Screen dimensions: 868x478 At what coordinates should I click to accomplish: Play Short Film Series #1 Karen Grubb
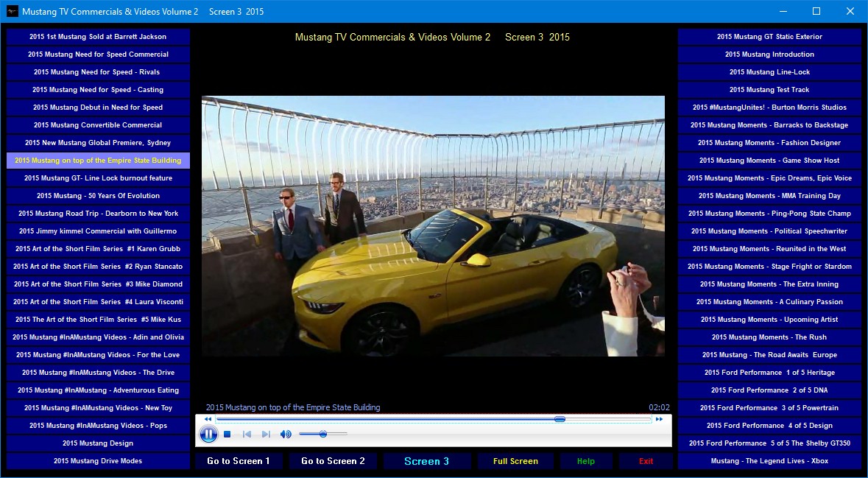pos(98,249)
